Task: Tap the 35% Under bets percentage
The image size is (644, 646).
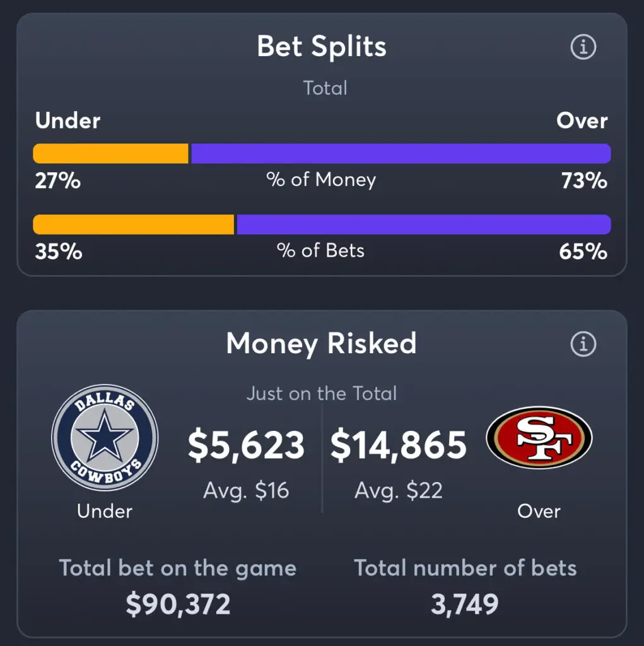Action: coord(59,251)
